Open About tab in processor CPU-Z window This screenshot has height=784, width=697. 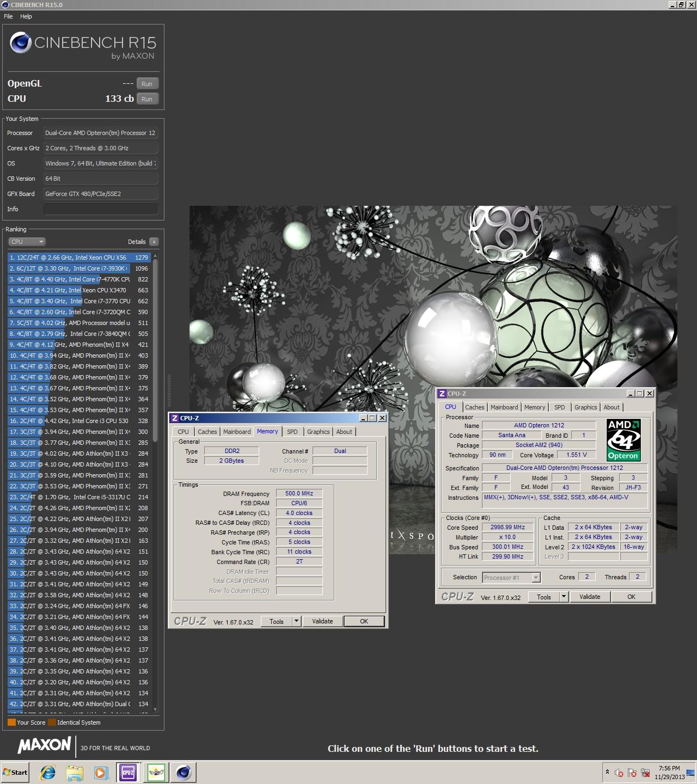tap(612, 407)
